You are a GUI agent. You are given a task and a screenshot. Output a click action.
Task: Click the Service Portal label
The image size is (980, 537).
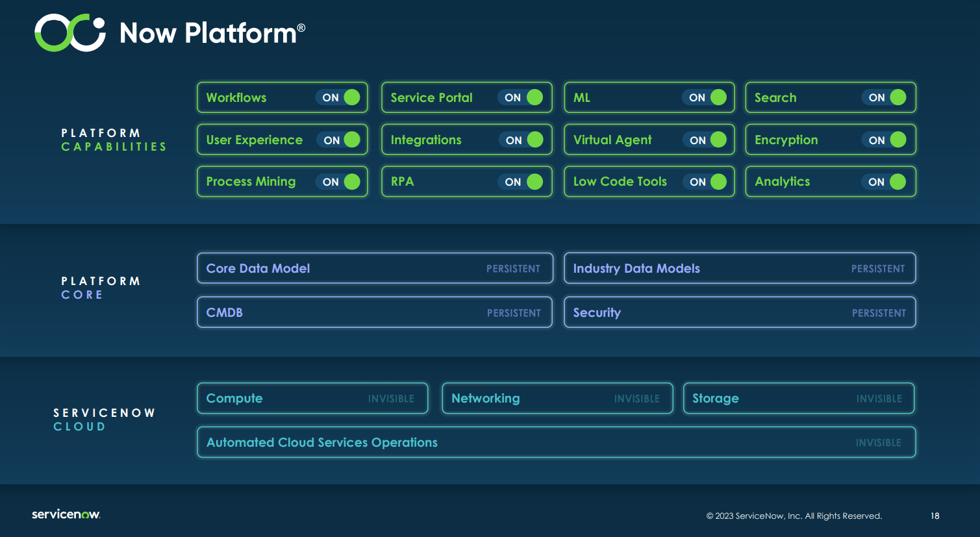(431, 97)
